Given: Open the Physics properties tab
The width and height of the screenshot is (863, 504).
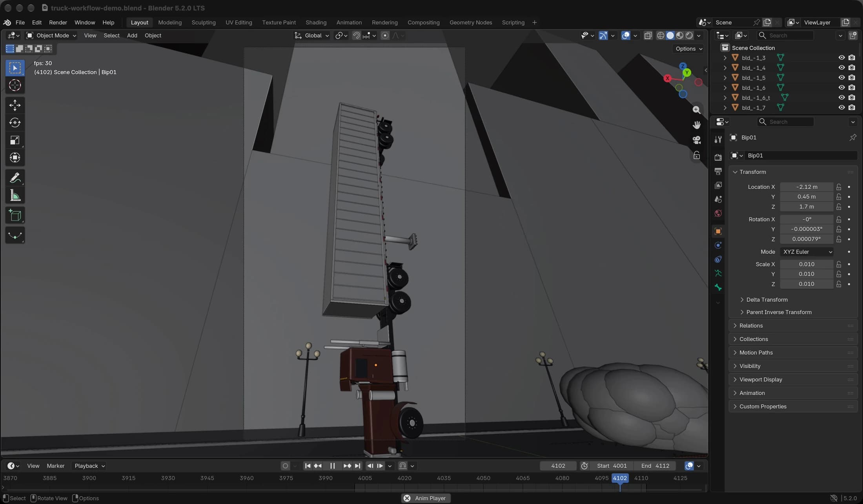Looking at the screenshot, I should 718,245.
